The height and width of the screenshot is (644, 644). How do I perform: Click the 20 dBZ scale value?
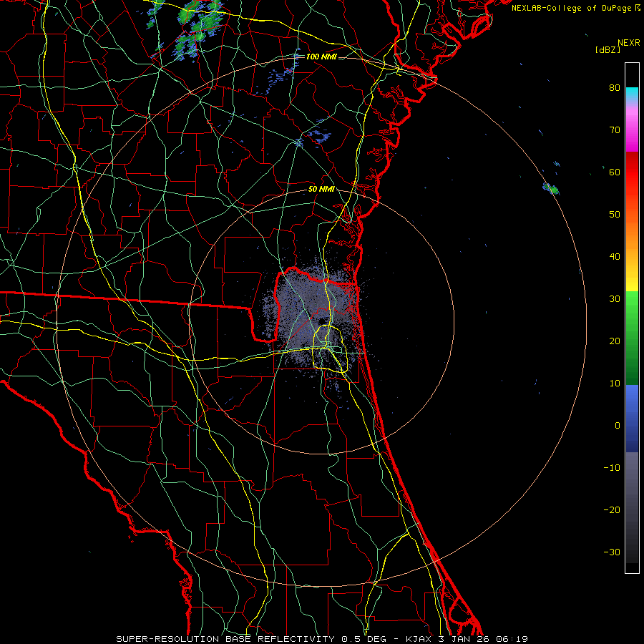(615, 341)
